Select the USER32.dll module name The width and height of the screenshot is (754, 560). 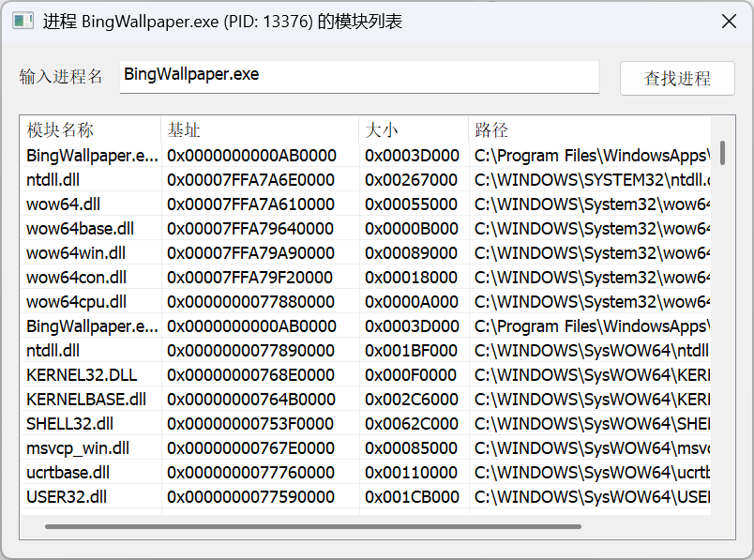67,497
